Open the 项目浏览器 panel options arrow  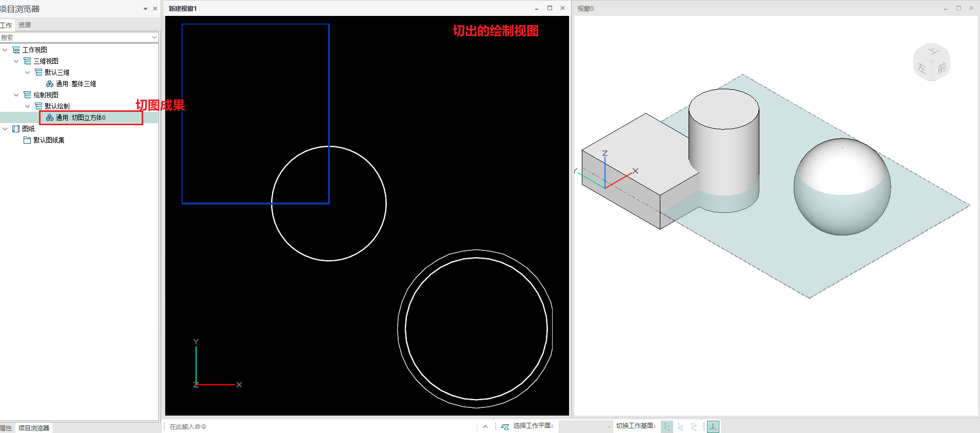(145, 9)
